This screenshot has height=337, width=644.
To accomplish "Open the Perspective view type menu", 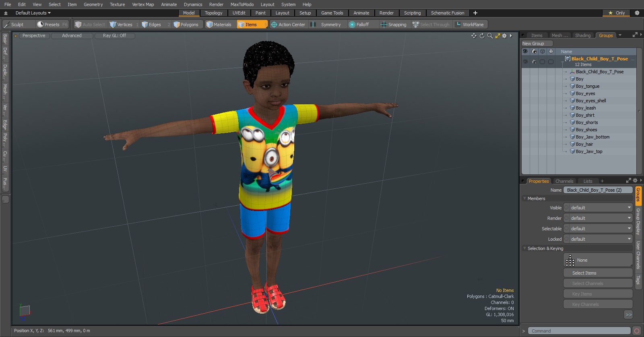I will [34, 36].
